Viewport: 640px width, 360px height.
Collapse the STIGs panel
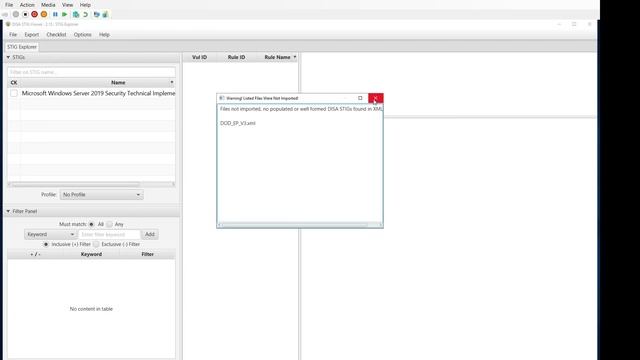[x=8, y=58]
